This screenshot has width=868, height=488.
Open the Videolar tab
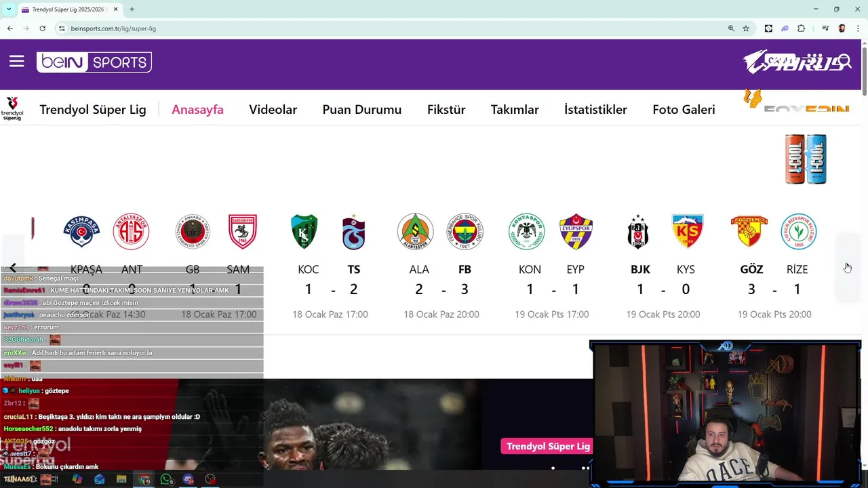(273, 109)
